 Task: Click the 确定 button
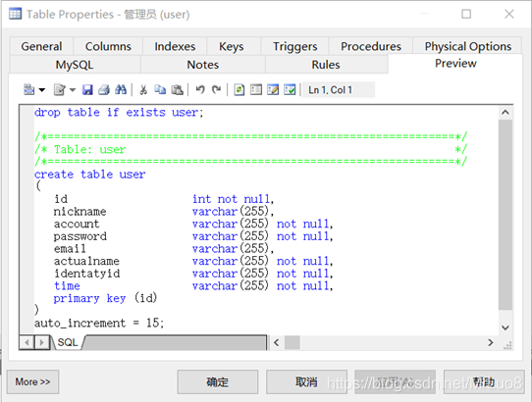pyautogui.click(x=218, y=382)
